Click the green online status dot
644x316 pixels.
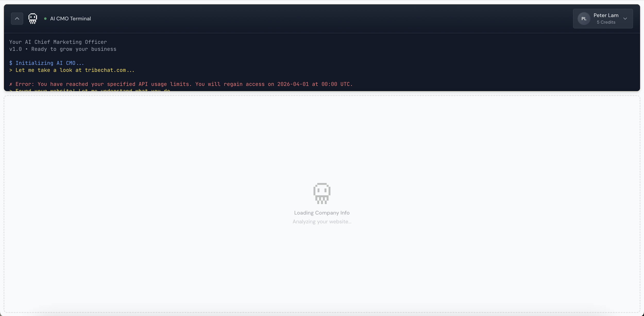(x=45, y=19)
